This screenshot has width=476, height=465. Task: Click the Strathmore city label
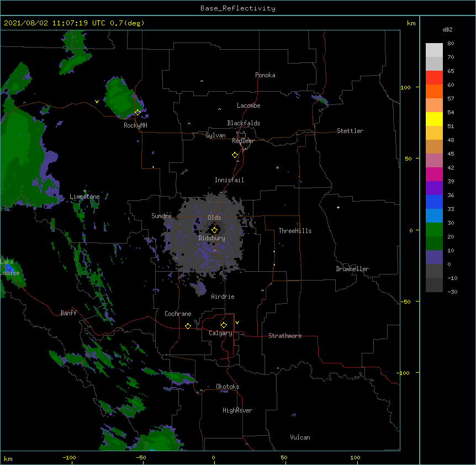pyautogui.click(x=285, y=336)
